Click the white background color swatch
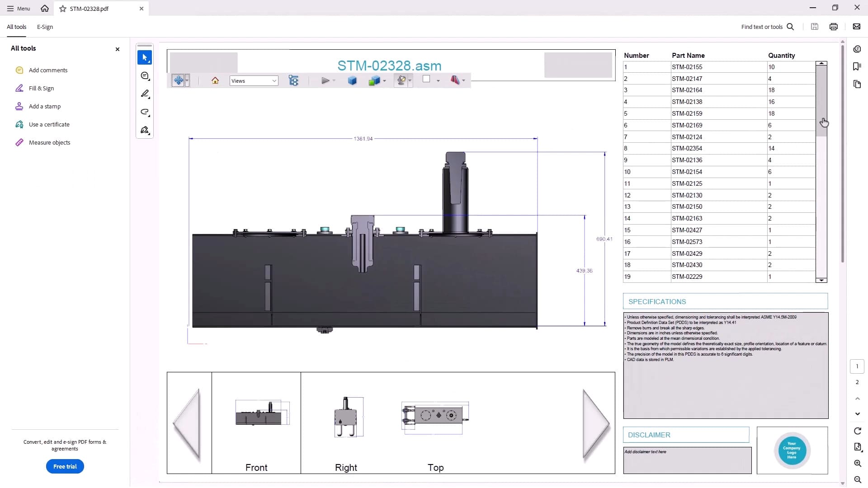Viewport: 868px width, 488px height. point(426,79)
